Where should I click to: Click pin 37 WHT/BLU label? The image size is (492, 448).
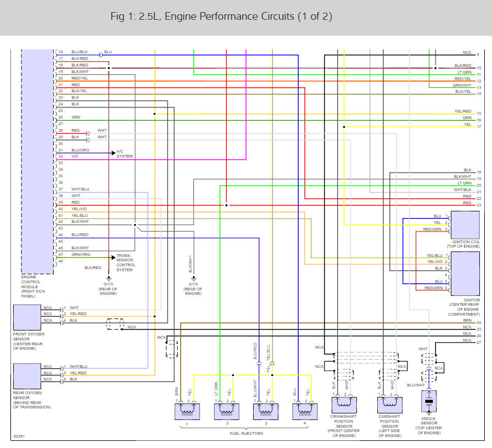(x=80, y=189)
